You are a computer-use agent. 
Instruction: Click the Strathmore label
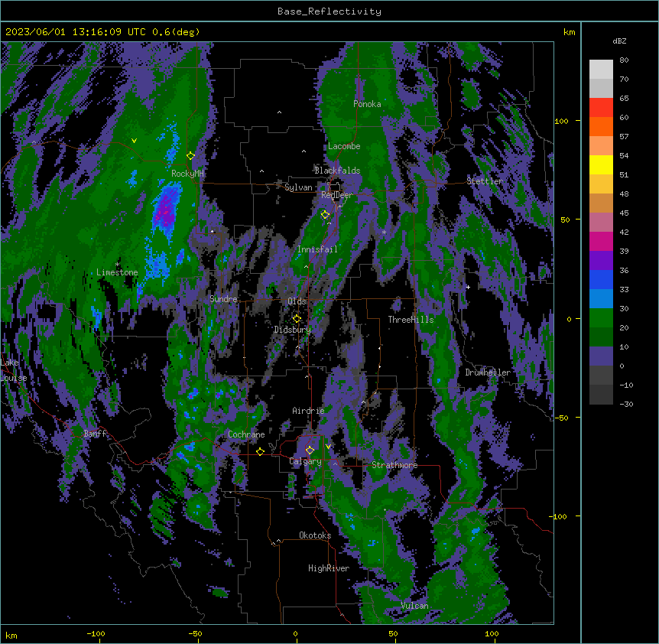[394, 465]
